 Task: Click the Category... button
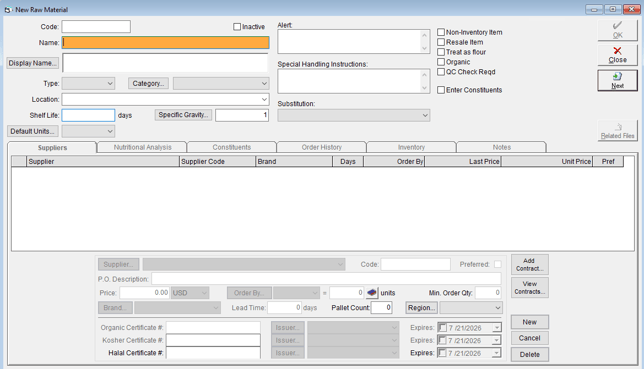click(x=148, y=83)
